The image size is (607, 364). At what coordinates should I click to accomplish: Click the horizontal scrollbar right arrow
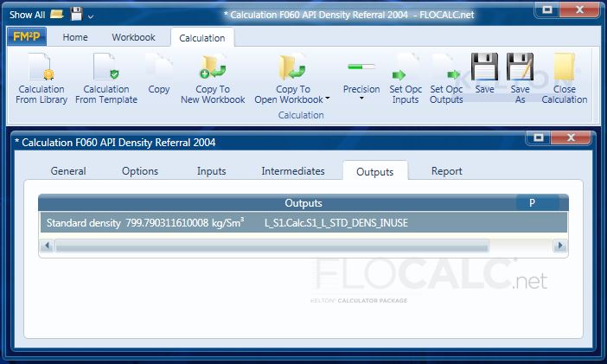pos(559,246)
